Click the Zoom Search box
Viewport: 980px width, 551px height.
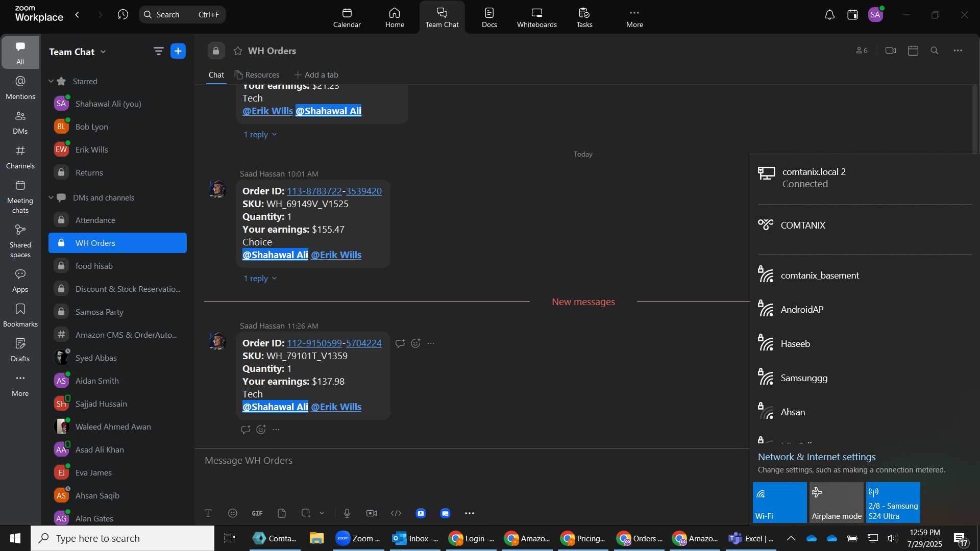tap(182, 15)
